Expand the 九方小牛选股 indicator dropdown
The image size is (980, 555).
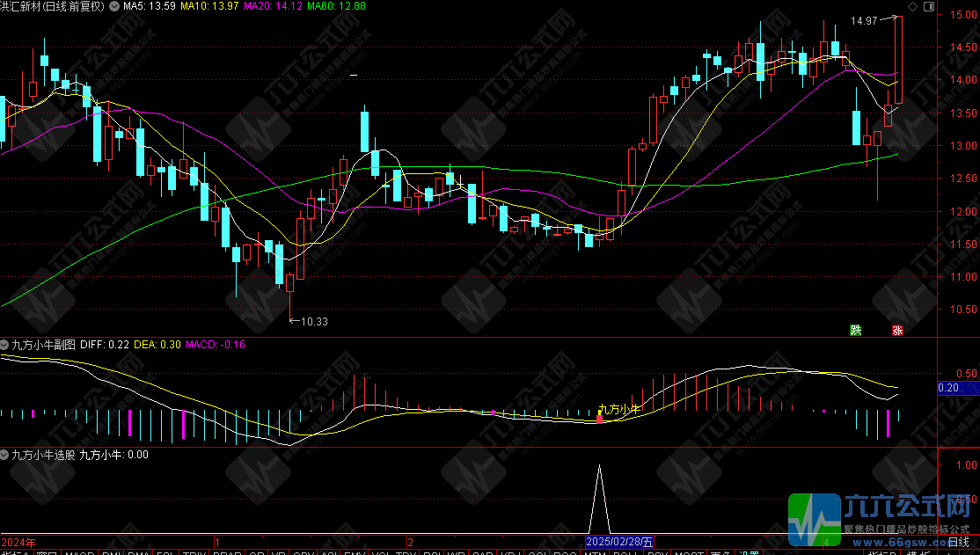[5, 455]
